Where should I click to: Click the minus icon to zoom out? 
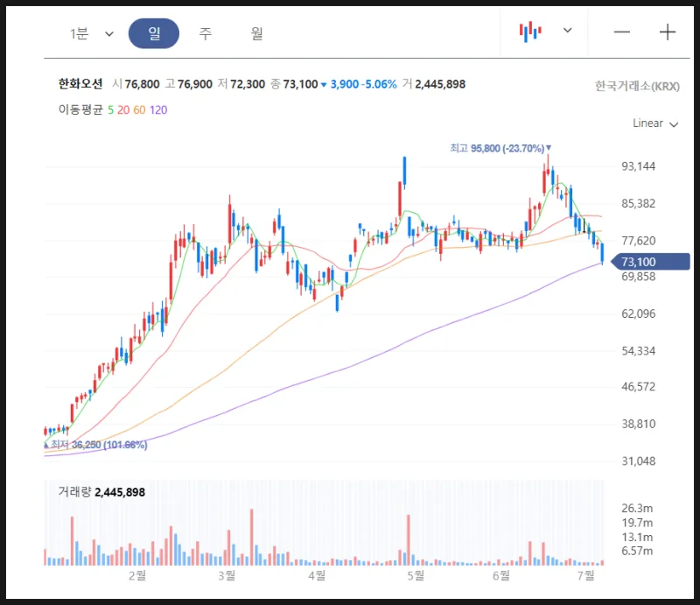click(621, 32)
